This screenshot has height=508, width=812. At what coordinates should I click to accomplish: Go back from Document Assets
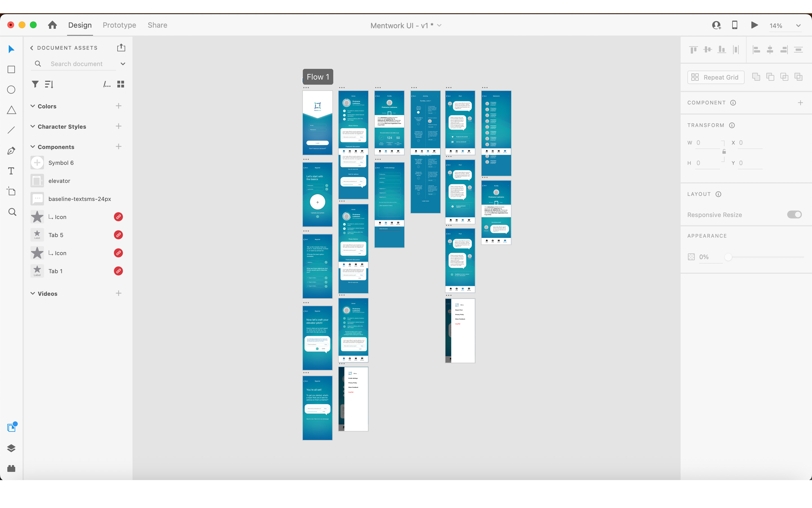[x=32, y=48]
